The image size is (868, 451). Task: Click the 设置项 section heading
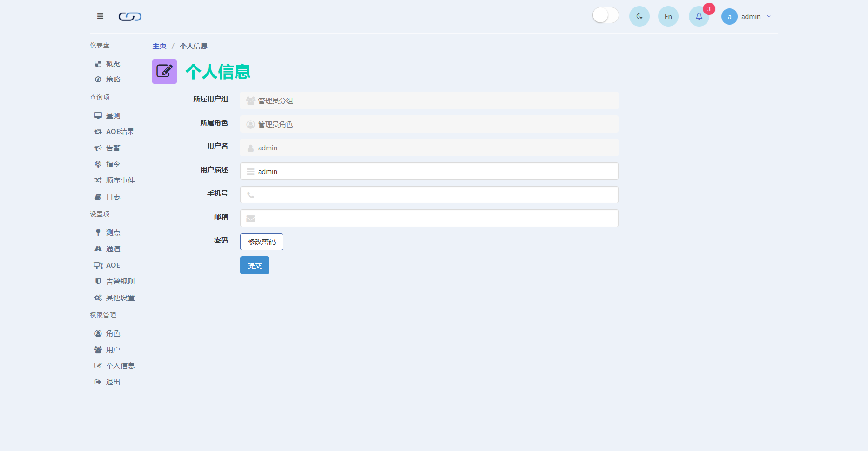pos(100,214)
